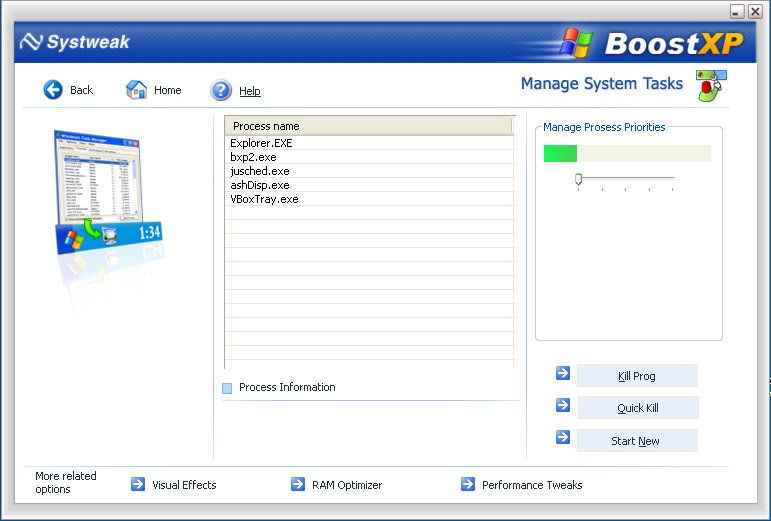771x521 pixels.
Task: Click the Systweak logo
Action: (75, 42)
